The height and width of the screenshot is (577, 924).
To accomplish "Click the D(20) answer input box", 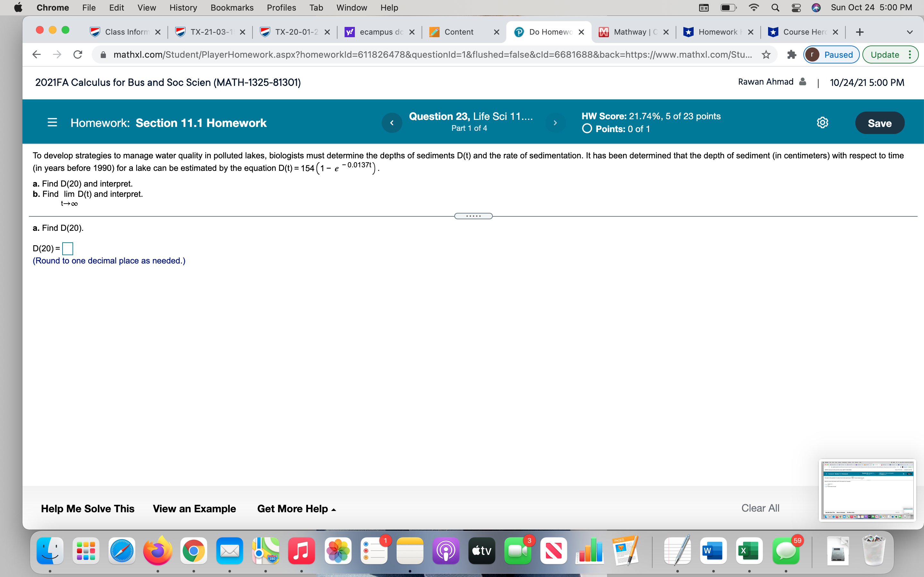I will coord(67,248).
